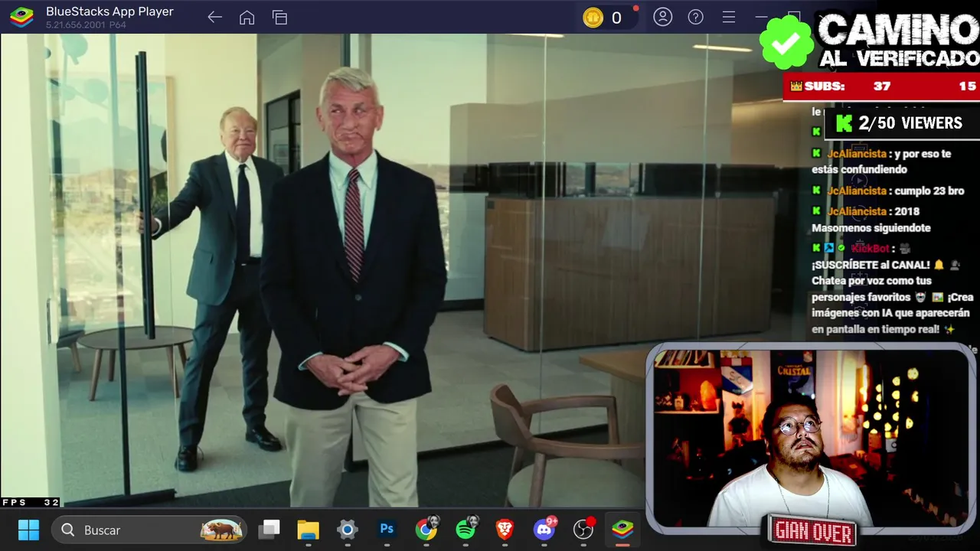Click the BlueStacks logo in title bar
The width and height of the screenshot is (980, 551).
click(x=21, y=17)
